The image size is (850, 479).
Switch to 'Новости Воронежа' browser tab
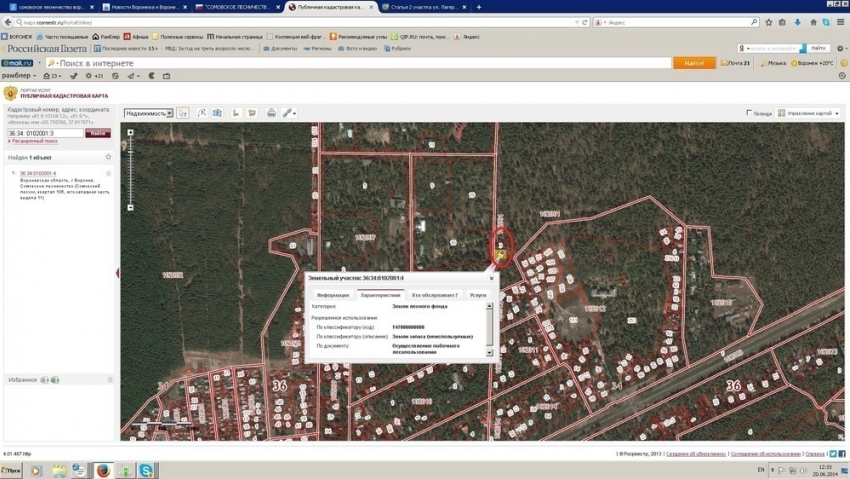point(145,7)
